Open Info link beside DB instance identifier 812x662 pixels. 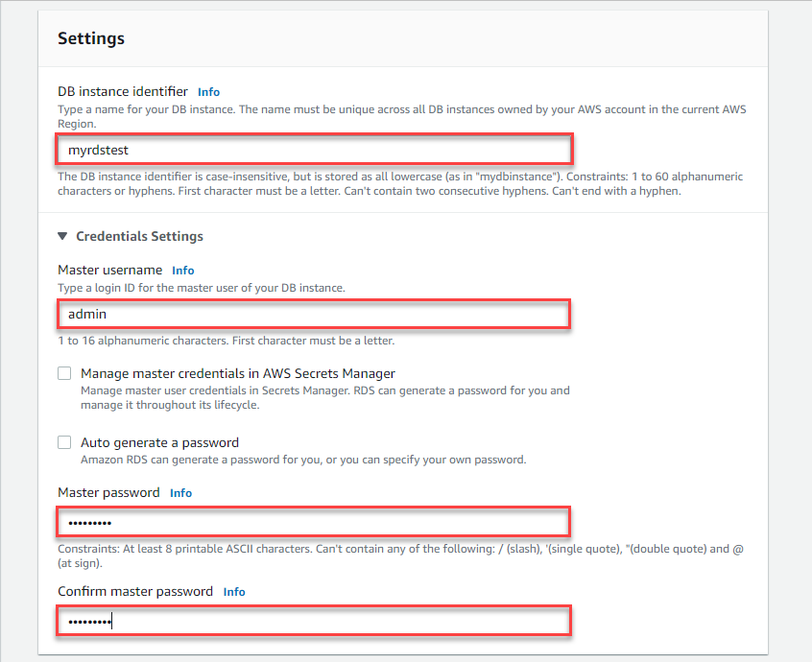click(x=208, y=91)
